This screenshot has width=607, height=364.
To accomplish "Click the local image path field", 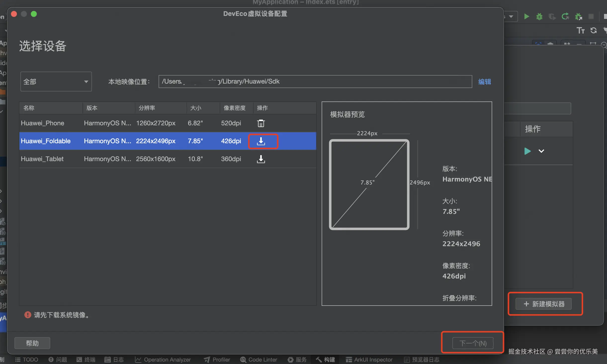I will [x=315, y=82].
